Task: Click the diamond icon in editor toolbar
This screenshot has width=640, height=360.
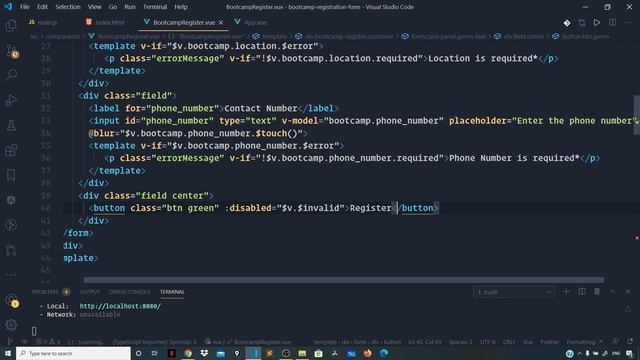Action: point(567,23)
